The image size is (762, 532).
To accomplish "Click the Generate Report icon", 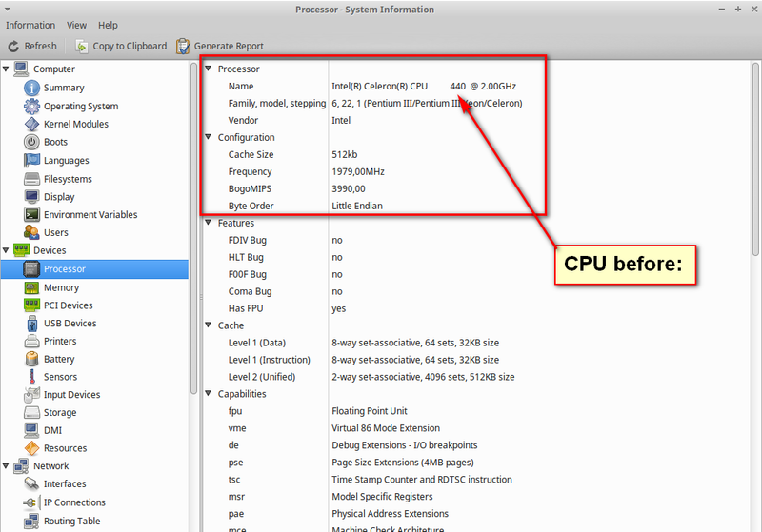I will click(x=183, y=46).
